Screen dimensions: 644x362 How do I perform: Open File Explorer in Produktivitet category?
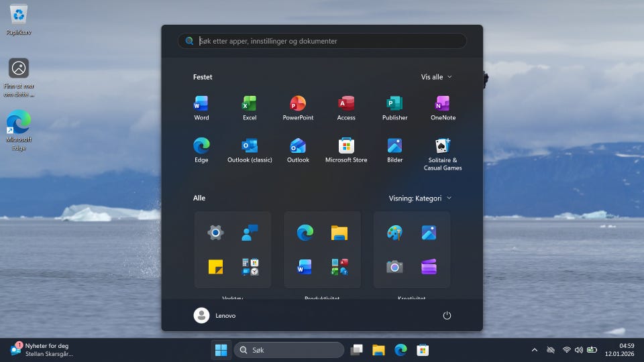(x=339, y=233)
